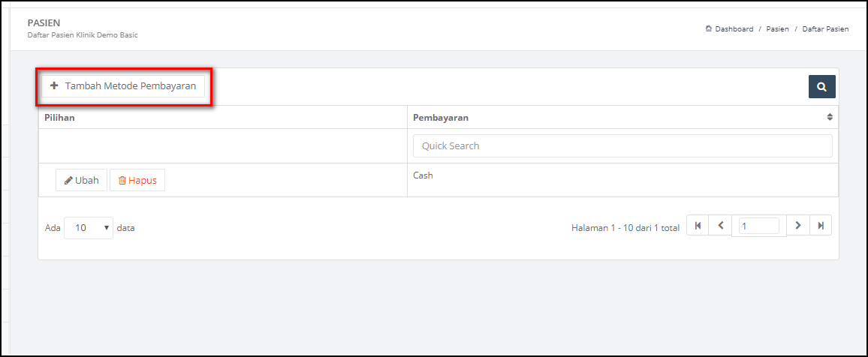Click the trash icon on Hapus
Screen dimensions: 868x357
tap(122, 180)
